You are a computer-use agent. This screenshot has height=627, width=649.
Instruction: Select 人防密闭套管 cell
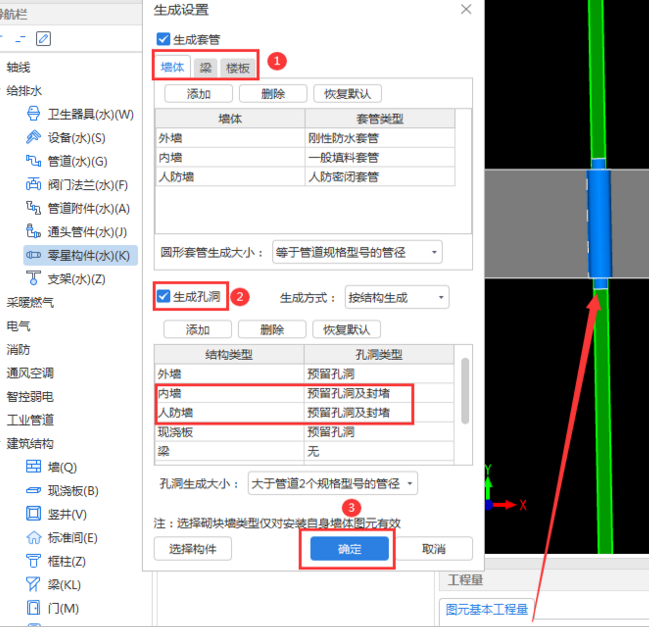point(380,177)
